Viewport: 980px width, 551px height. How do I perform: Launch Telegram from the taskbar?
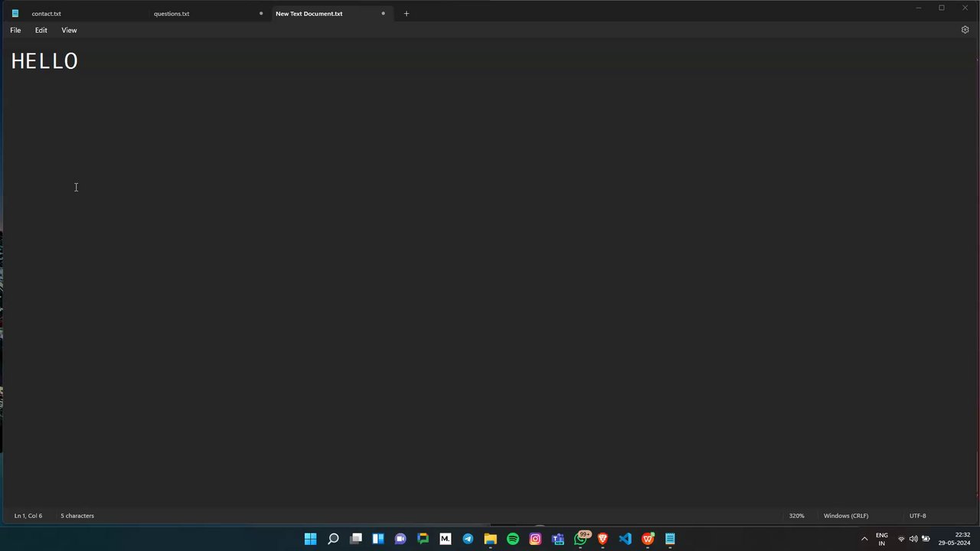tap(468, 539)
